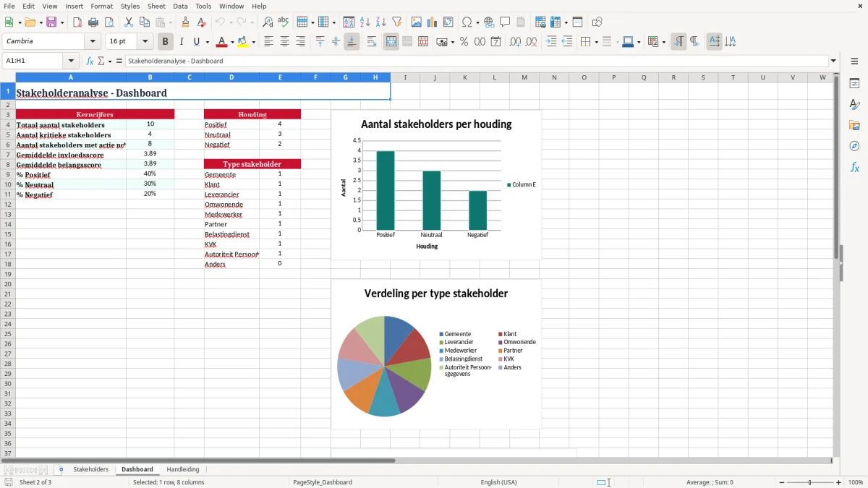This screenshot has width=868, height=488.
Task: Click the Insert Hyperlink icon
Action: (x=489, y=22)
